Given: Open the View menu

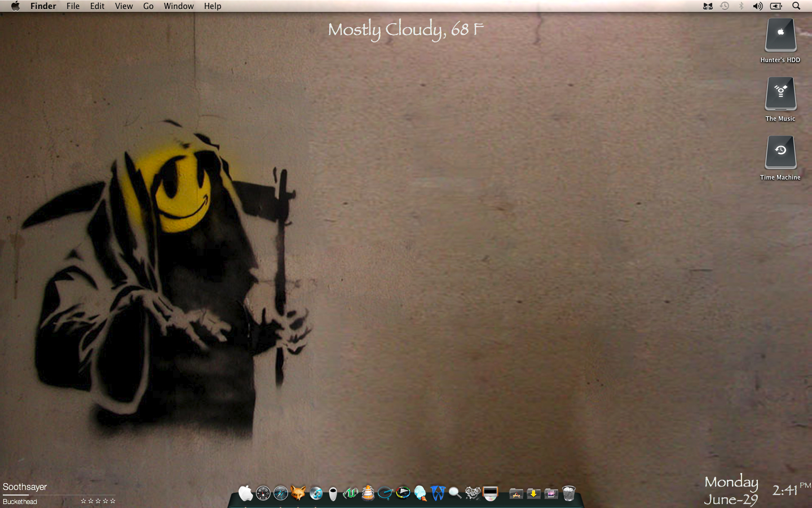Looking at the screenshot, I should [x=124, y=6].
